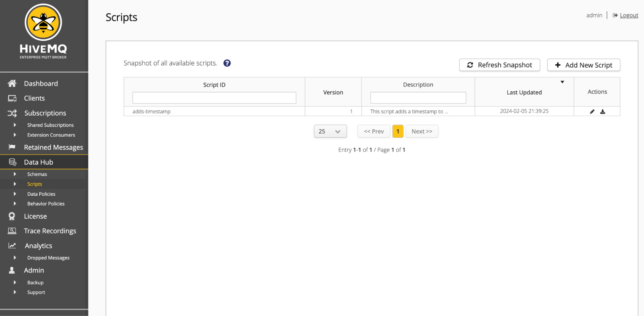Go to Analytics section
Screen dimensions: 644x316
click(x=38, y=246)
